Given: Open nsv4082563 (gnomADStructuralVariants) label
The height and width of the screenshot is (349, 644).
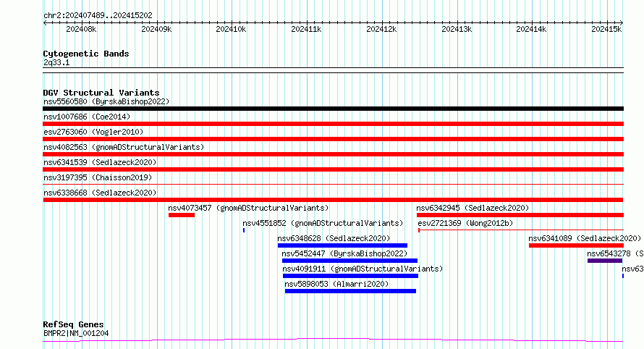Looking at the screenshot, I should click(124, 147).
